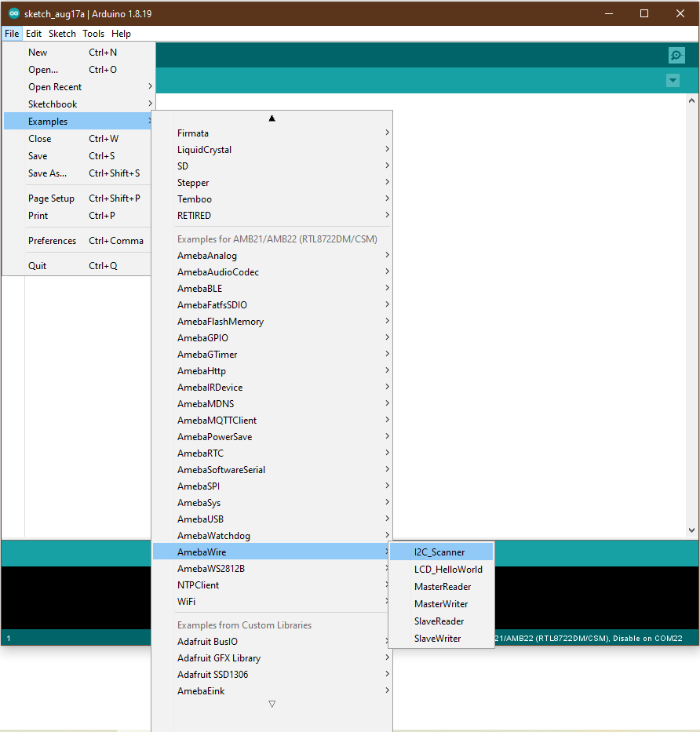Viewport: 700px width, 732px height.
Task: Open AmebaWatchdog examples
Action: click(x=272, y=536)
